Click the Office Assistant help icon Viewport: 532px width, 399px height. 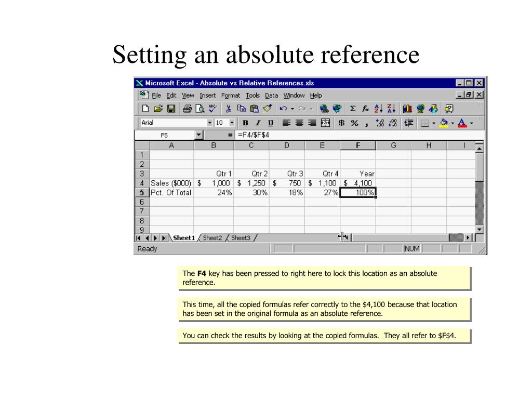(x=449, y=109)
